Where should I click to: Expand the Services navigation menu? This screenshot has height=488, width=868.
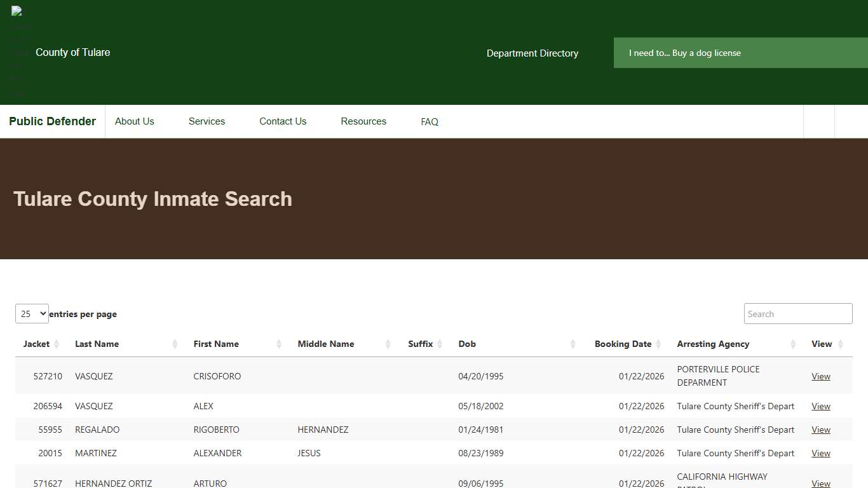click(x=207, y=121)
